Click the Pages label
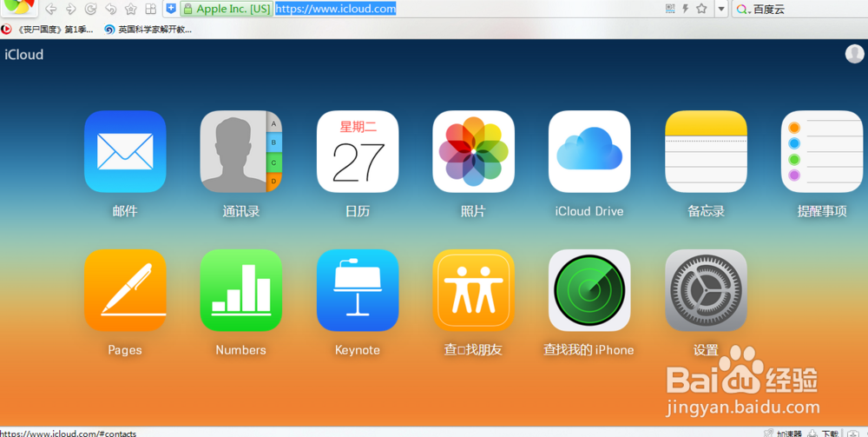The height and width of the screenshot is (437, 868). click(125, 350)
